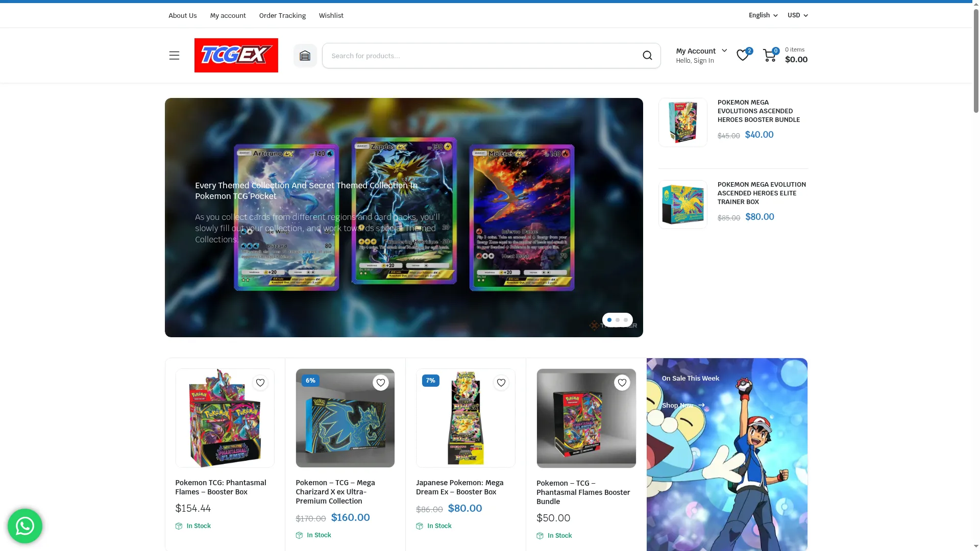980x551 pixels.
Task: Click Phantasmal Flames Booster Bundle image
Action: click(x=586, y=418)
